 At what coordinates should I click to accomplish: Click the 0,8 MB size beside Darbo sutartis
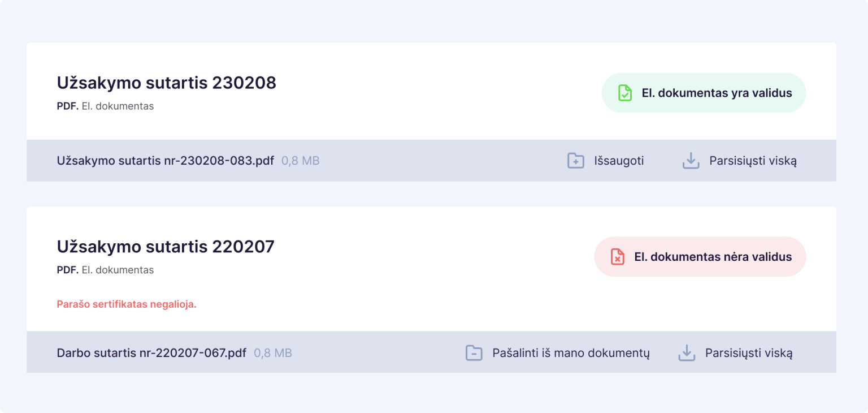[273, 353]
